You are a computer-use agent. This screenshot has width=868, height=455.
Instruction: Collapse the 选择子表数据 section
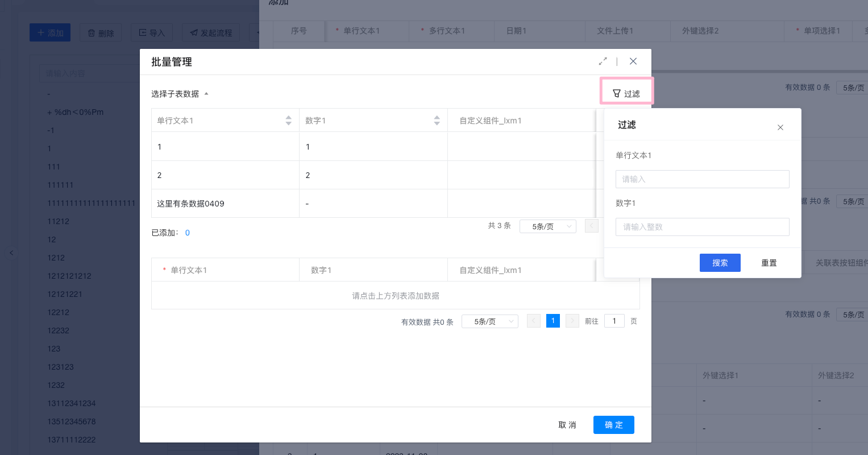pos(206,94)
